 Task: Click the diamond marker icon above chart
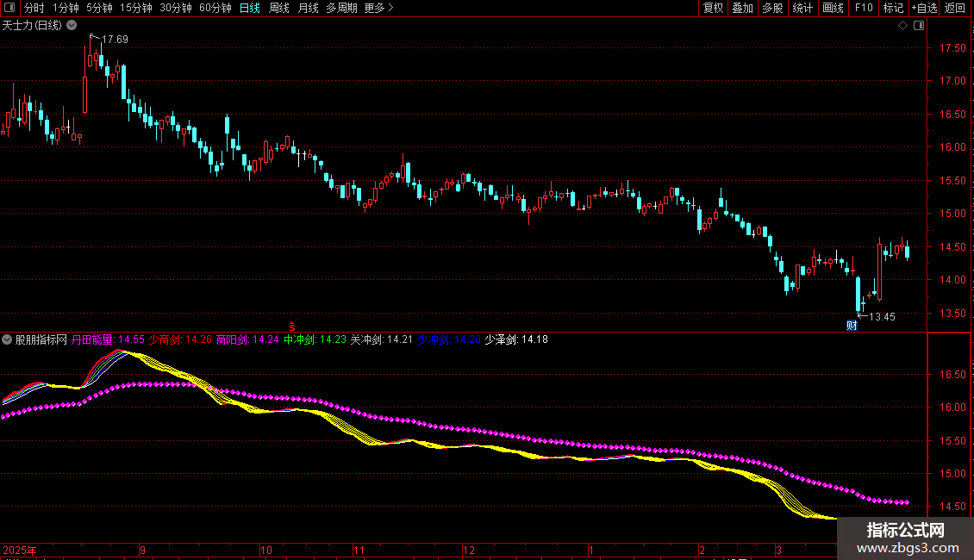point(902,26)
